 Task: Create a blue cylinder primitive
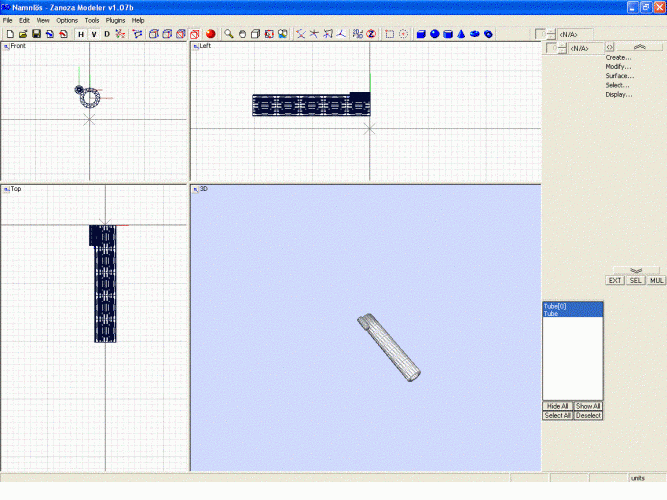tap(448, 34)
